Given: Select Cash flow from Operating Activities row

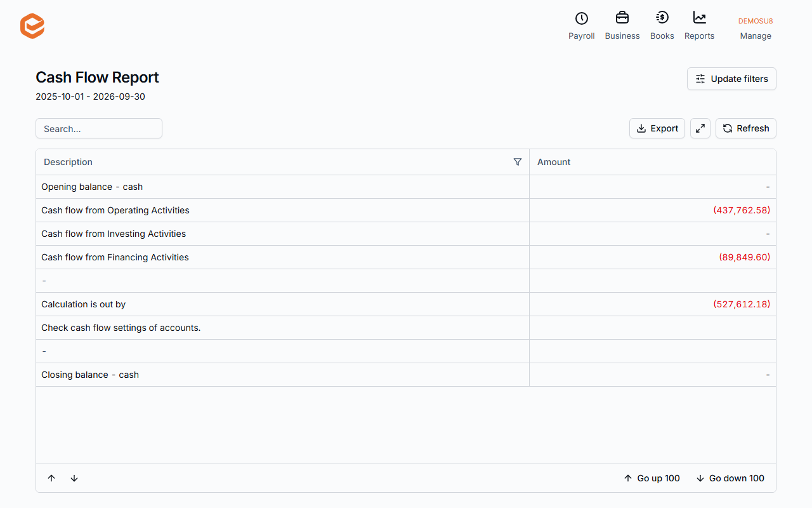Looking at the screenshot, I should coord(406,210).
